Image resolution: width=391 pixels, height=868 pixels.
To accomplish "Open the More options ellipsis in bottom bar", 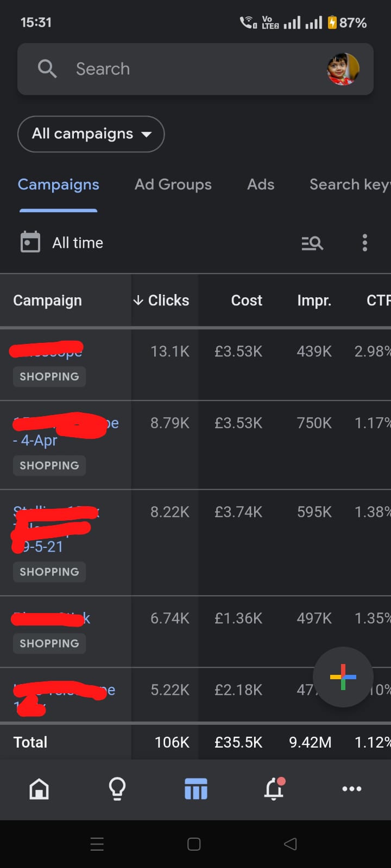I will tap(352, 789).
